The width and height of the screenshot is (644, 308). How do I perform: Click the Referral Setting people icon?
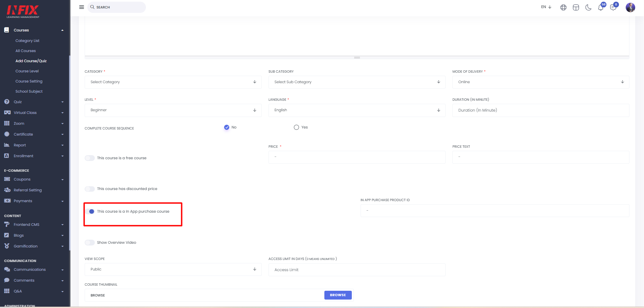click(x=7, y=190)
